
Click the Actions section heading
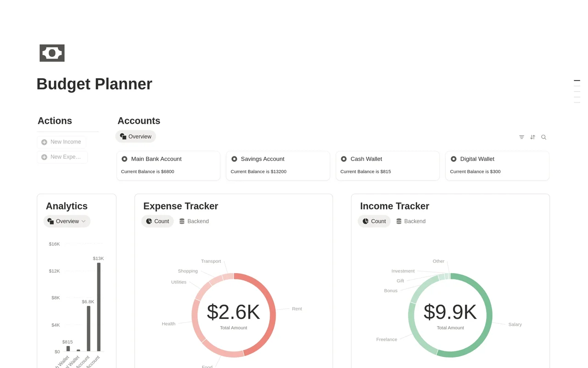coord(55,121)
